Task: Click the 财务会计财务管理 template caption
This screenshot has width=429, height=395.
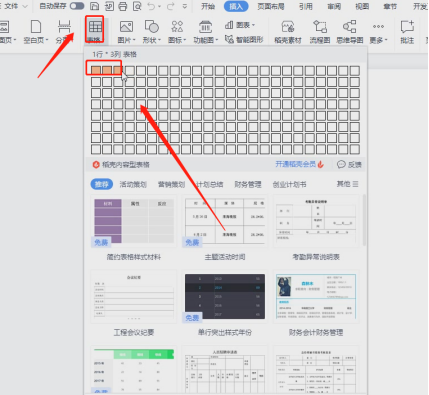Action: [316, 332]
